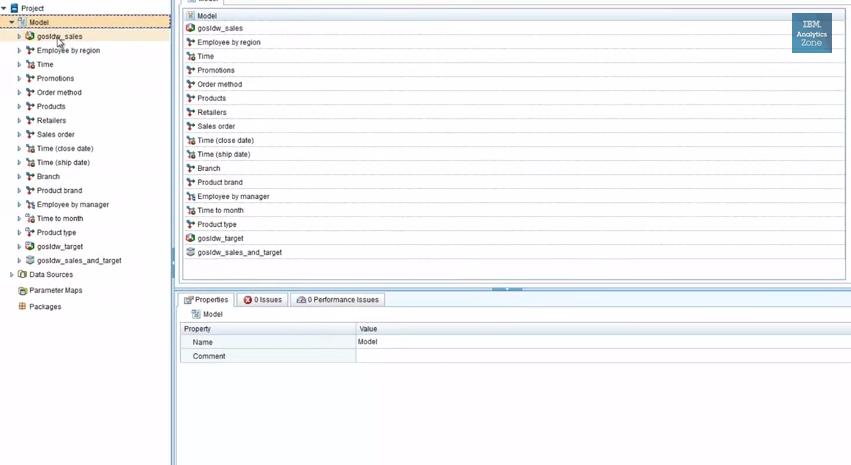Expand the gosldw_sales tree node

[x=19, y=36]
